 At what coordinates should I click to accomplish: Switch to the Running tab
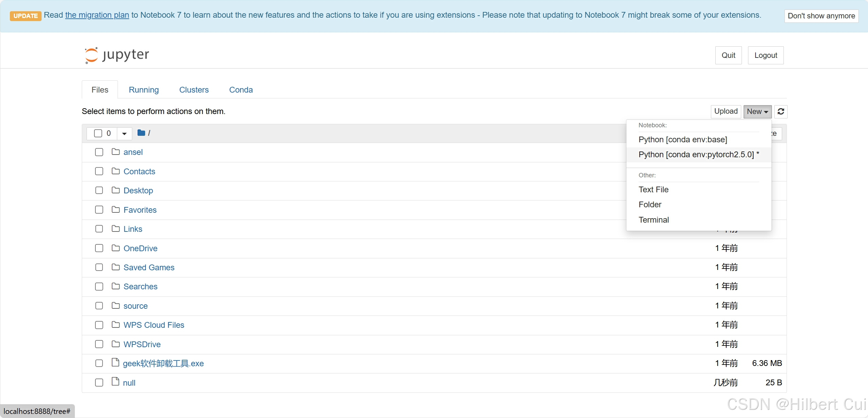point(143,90)
